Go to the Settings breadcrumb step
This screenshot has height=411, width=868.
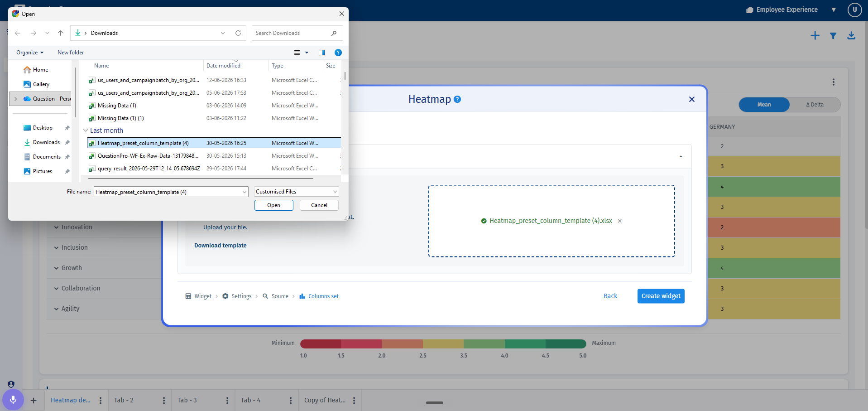[237, 296]
